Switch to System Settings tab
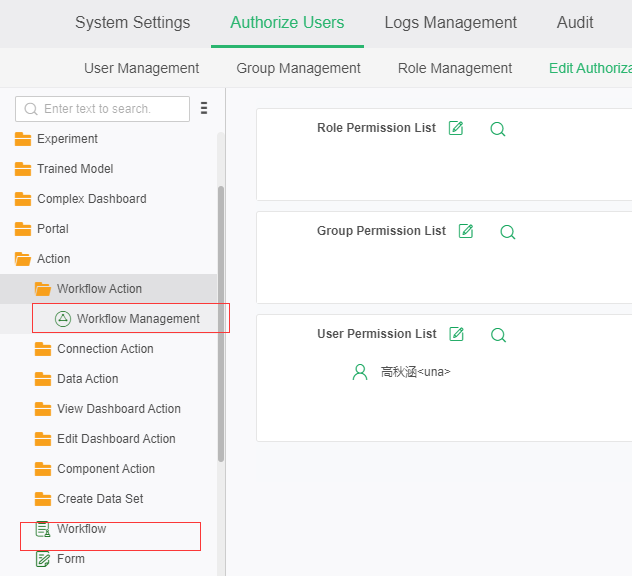Viewport: 632px width, 576px height. [x=132, y=22]
